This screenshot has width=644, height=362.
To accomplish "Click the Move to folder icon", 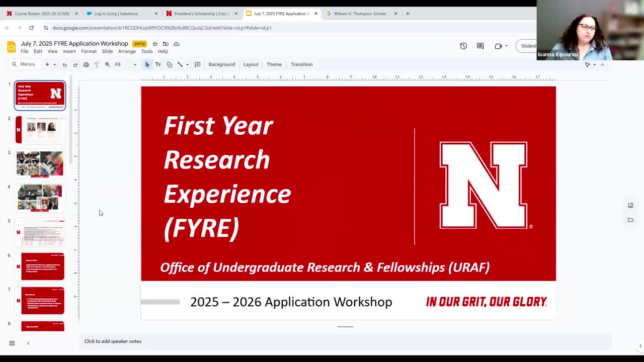I will coord(166,44).
